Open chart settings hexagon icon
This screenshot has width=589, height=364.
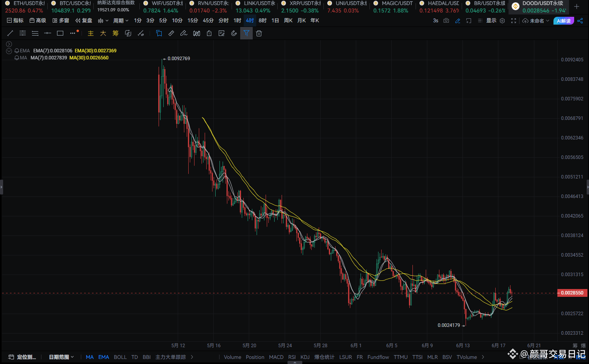tap(502, 21)
